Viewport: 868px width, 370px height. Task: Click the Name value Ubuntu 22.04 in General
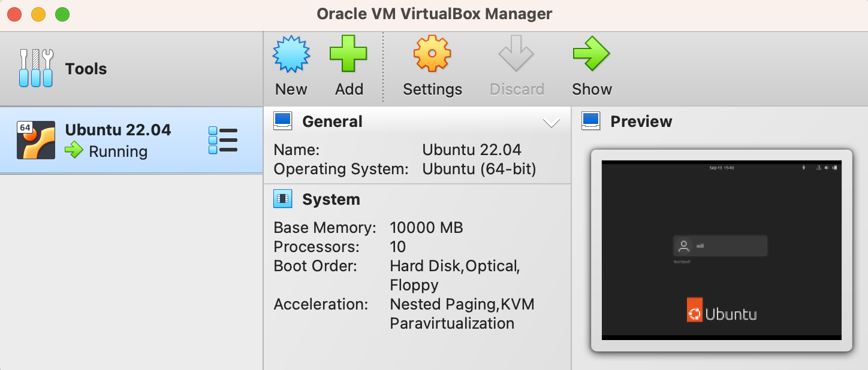(x=472, y=150)
